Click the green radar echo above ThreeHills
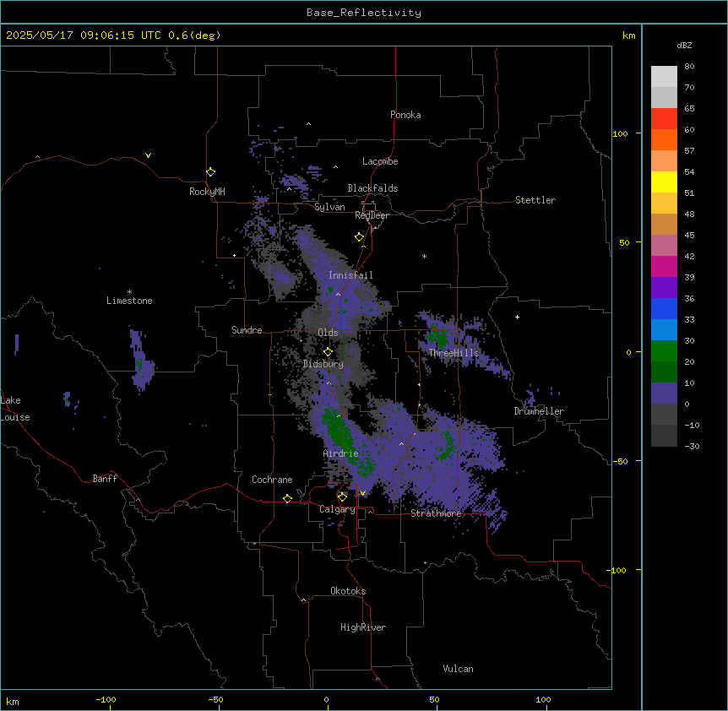728x711 pixels. click(438, 335)
